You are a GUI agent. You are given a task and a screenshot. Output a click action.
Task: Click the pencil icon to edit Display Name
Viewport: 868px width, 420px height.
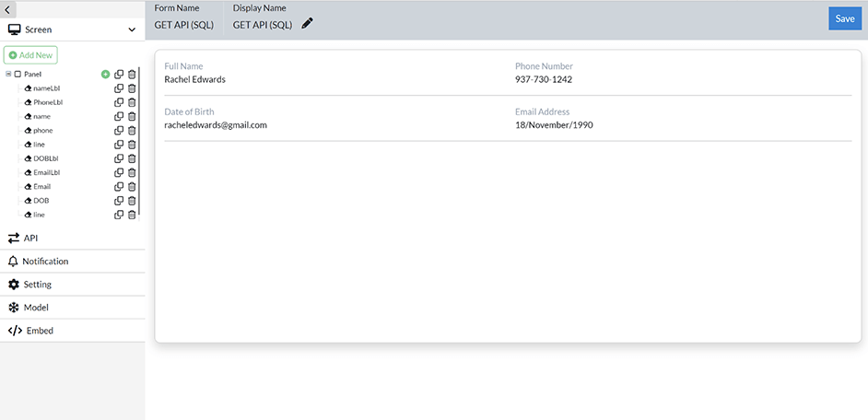[307, 24]
